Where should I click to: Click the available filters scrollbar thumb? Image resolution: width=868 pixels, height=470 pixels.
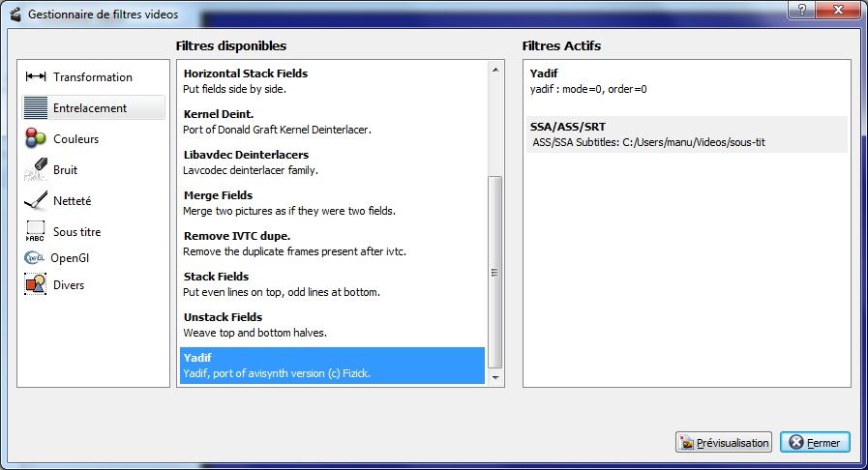[494, 271]
